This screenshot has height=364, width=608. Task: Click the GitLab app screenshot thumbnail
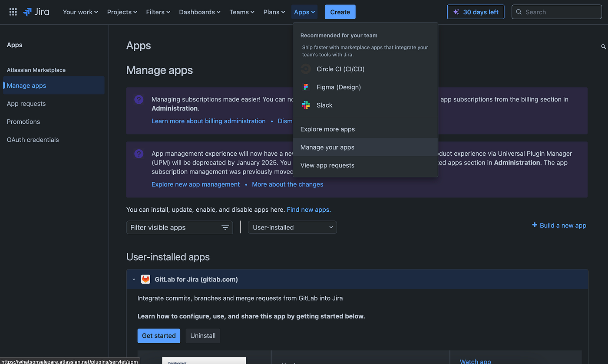click(x=204, y=361)
